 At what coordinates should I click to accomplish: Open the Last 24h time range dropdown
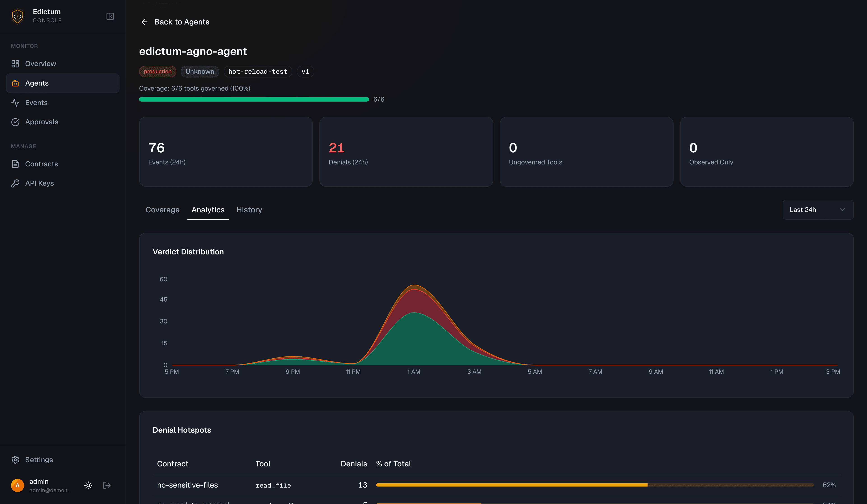coord(818,209)
